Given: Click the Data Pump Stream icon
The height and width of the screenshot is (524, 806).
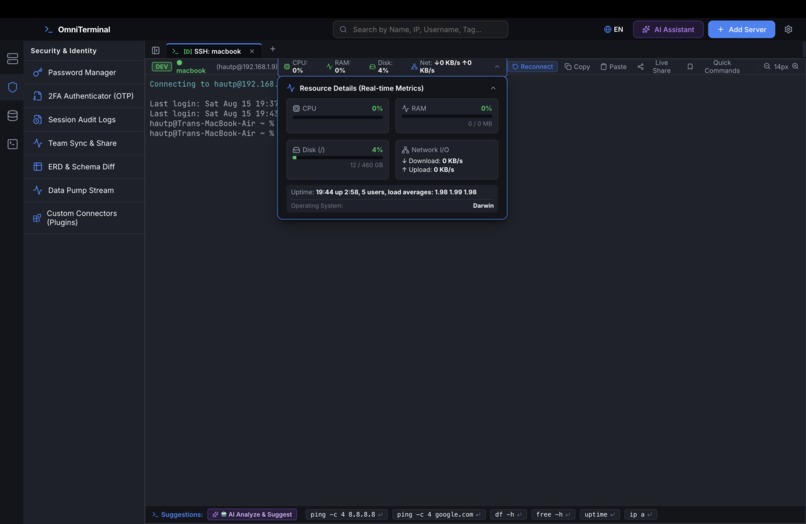Looking at the screenshot, I should pos(38,190).
